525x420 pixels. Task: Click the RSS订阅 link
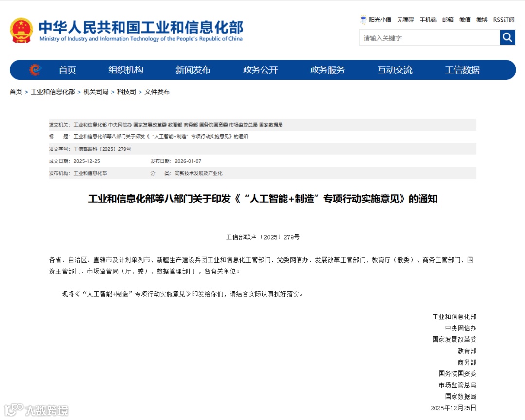[504, 20]
